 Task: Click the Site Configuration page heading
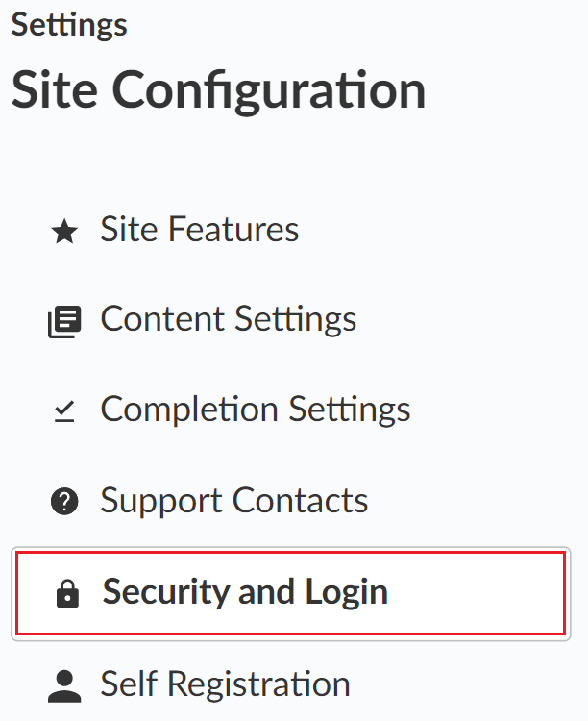[x=218, y=91]
